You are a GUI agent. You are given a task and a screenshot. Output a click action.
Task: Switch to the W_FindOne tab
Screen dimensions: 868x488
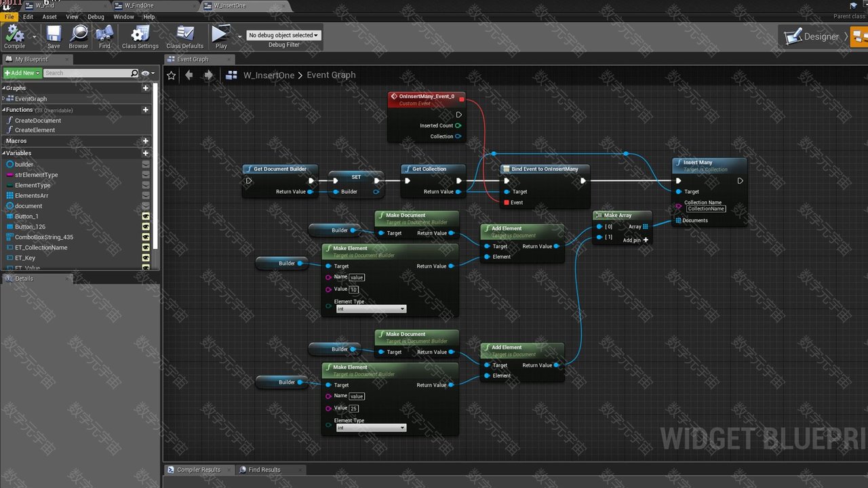139,5
